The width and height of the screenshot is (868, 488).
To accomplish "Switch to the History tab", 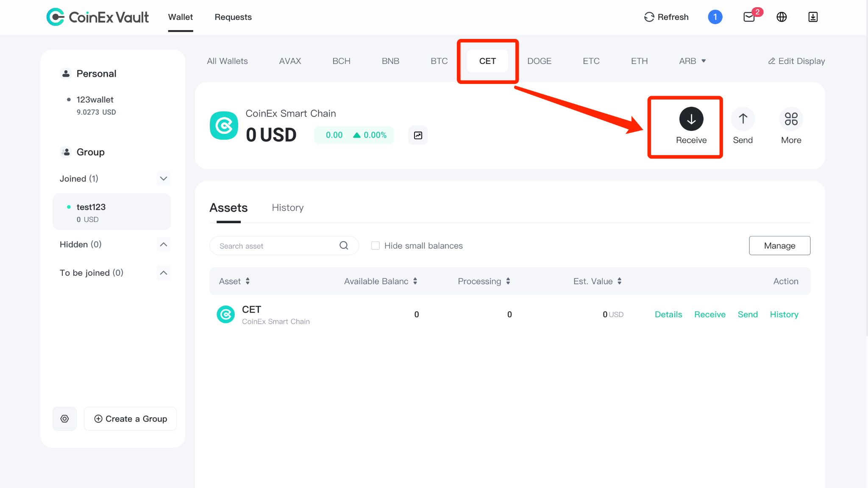I will coord(288,208).
